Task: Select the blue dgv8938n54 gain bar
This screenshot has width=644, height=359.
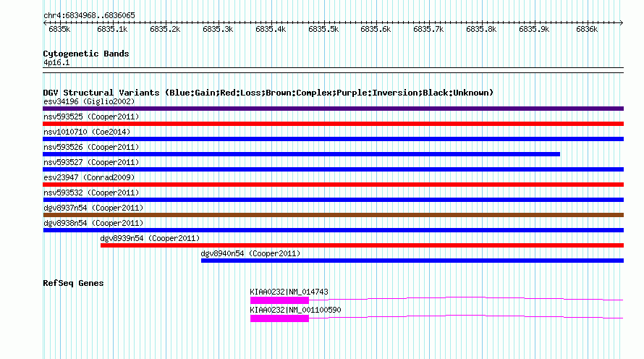Action: (x=333, y=230)
